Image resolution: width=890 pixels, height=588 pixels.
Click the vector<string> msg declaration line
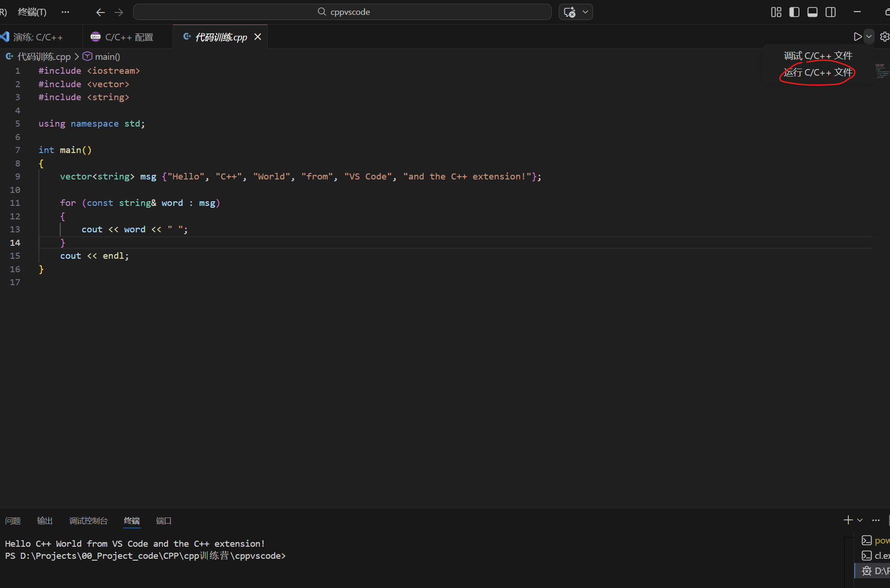pyautogui.click(x=301, y=176)
